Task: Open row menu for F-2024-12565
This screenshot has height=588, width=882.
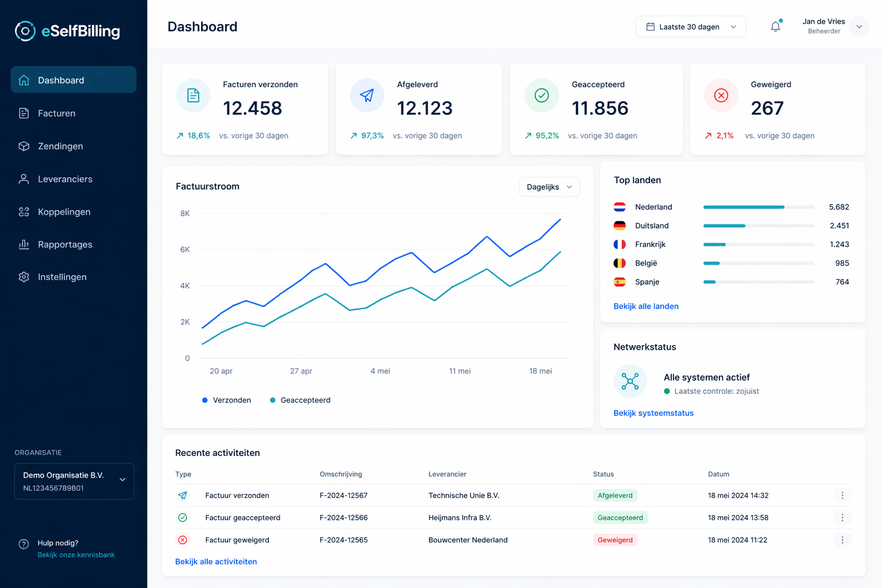Action: [842, 540]
